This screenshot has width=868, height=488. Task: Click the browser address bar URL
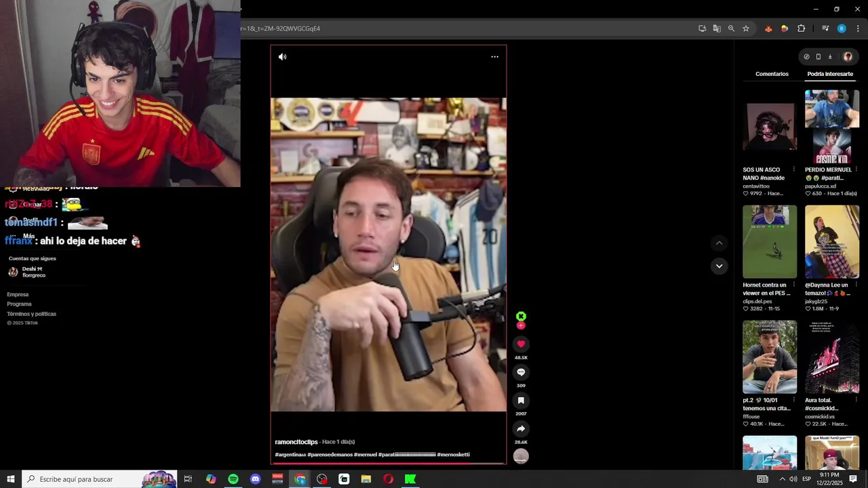pos(280,28)
